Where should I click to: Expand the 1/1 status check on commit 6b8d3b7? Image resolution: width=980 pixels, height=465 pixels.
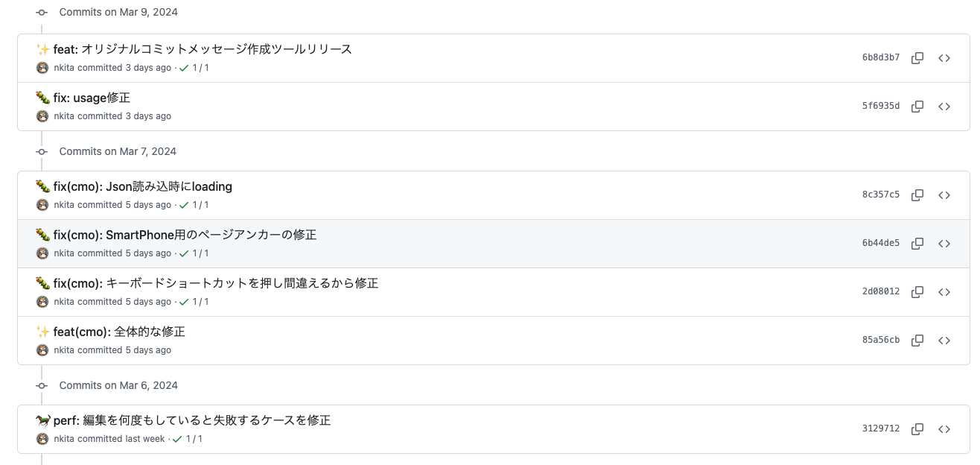[x=198, y=68]
